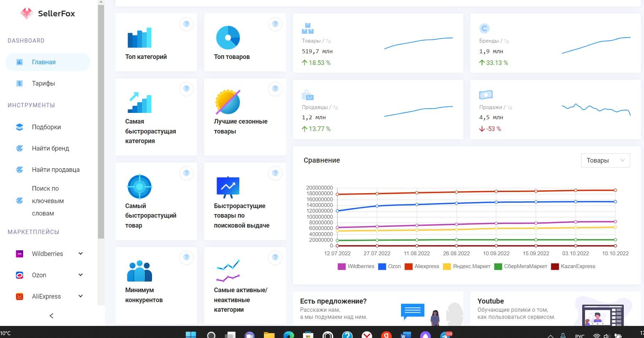
Task: Open the Подборки tool
Action: click(x=46, y=127)
